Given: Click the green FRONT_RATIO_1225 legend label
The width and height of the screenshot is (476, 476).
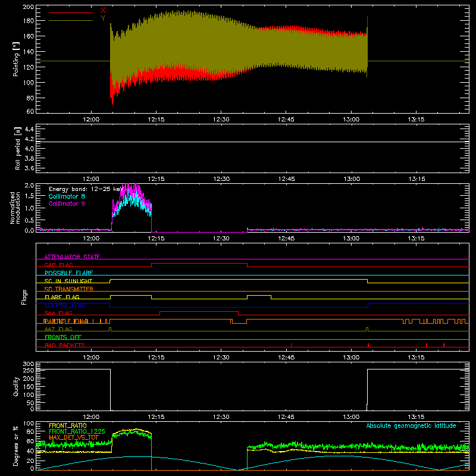Looking at the screenshot, I should [77, 431].
